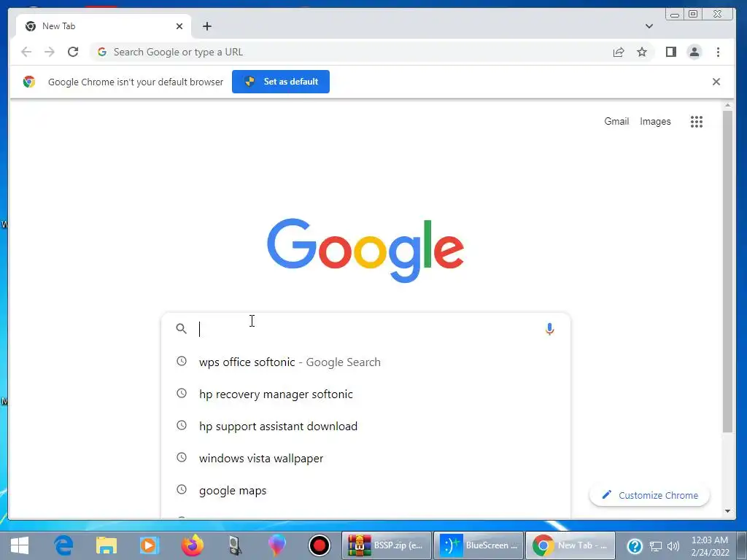Viewport: 747px width, 560px height.
Task: Select the New Tab tab
Action: coord(104,26)
